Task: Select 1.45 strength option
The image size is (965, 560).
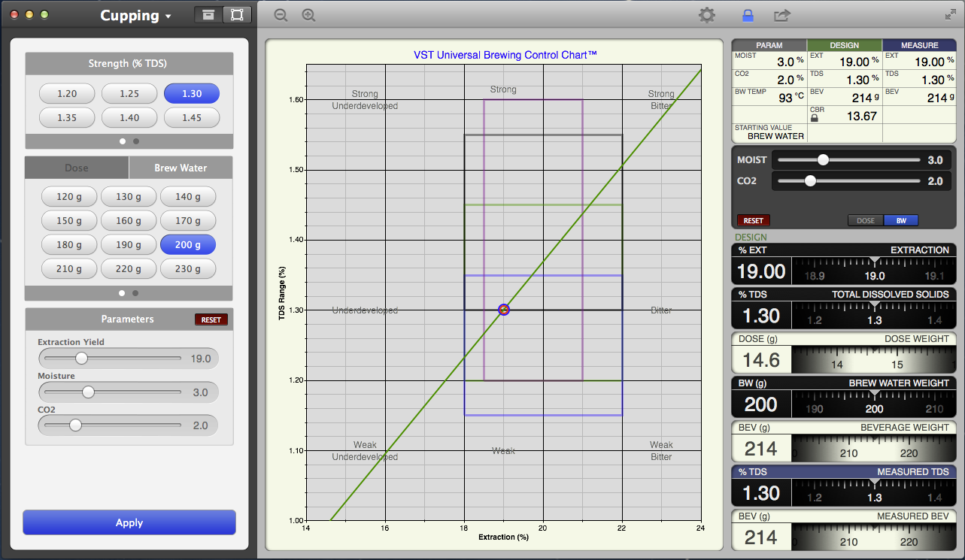Action: 192,118
